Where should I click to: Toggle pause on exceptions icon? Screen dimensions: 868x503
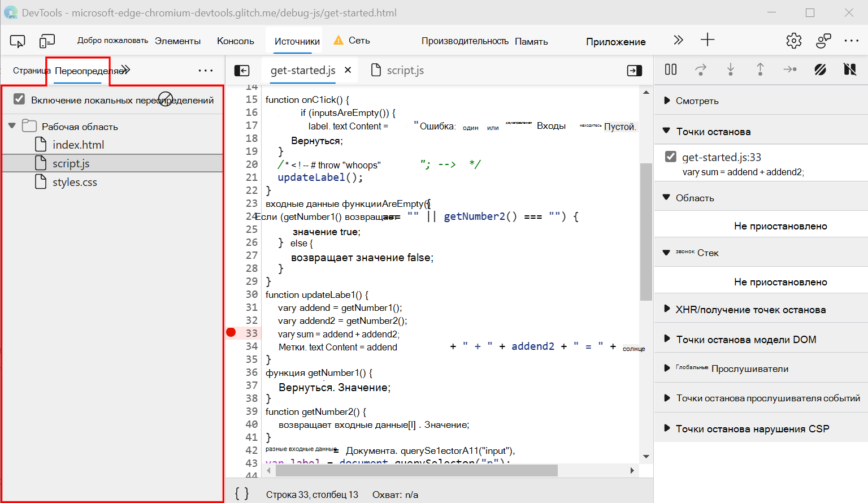[850, 70]
